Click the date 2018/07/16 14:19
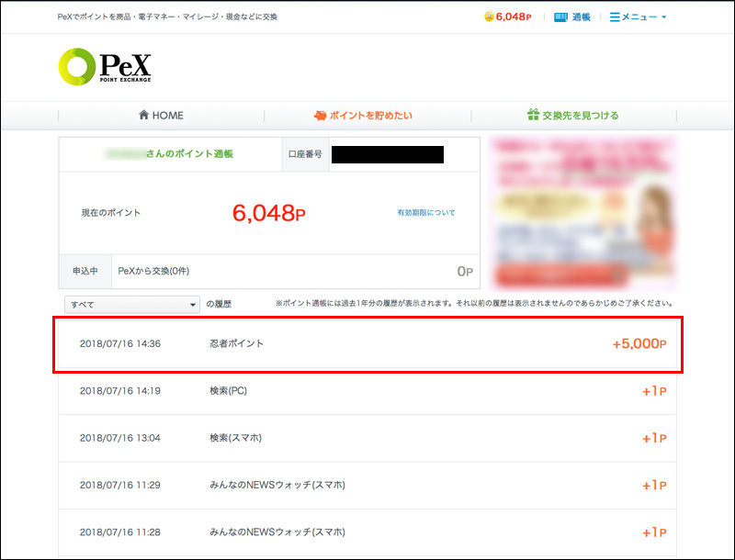Screen dimensions: 735x560 point(120,391)
